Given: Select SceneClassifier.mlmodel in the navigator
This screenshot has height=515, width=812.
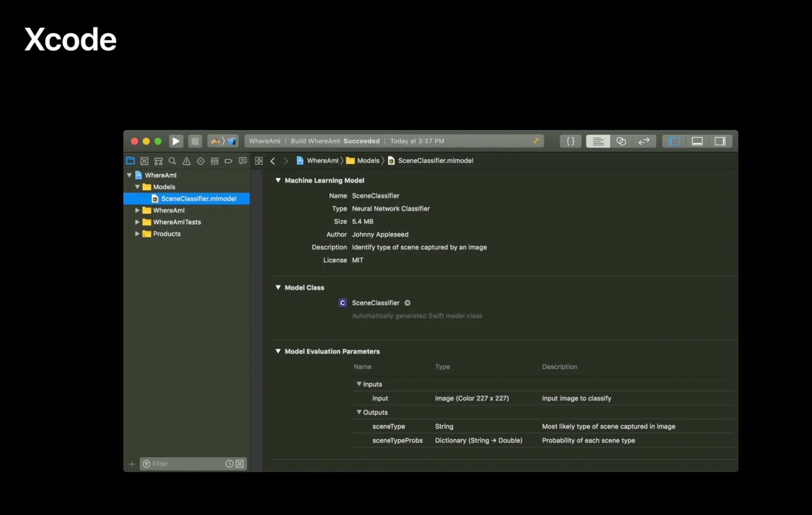Looking at the screenshot, I should coord(198,199).
